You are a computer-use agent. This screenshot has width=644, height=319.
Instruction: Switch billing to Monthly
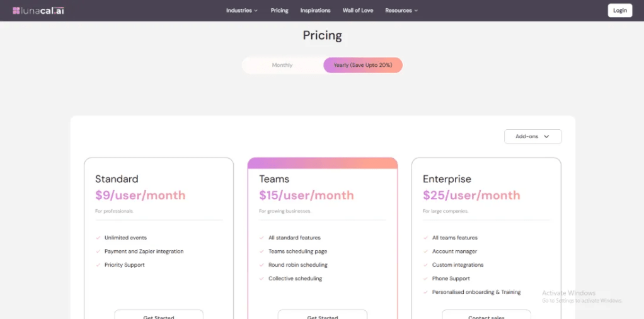tap(282, 66)
